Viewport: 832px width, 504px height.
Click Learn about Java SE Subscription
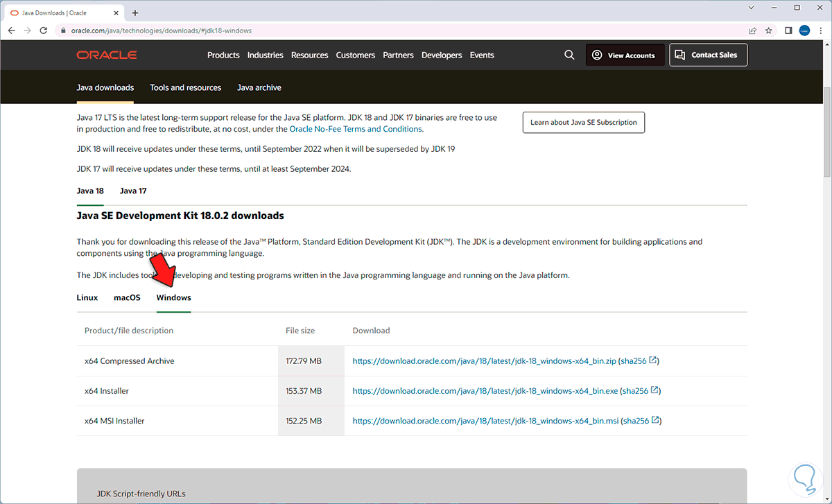(x=583, y=122)
